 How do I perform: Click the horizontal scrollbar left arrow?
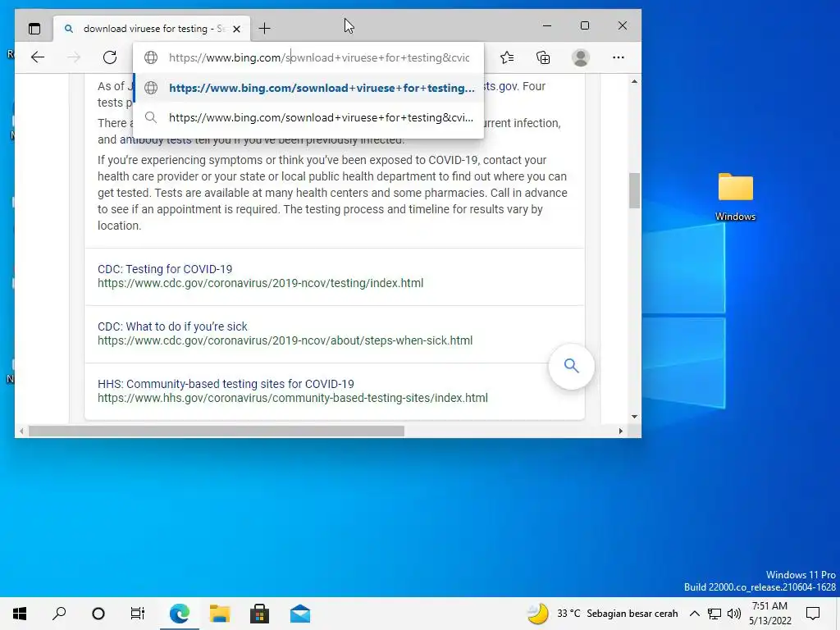click(x=21, y=431)
